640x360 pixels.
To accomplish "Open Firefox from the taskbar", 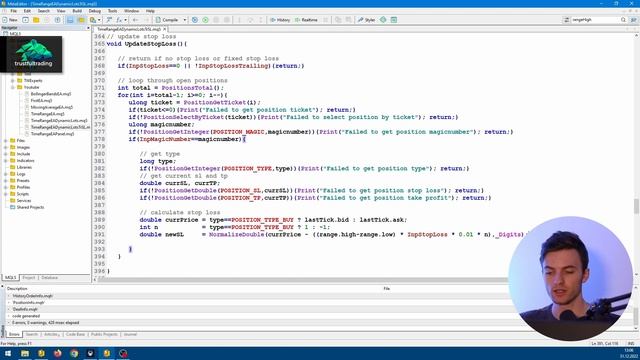I will pos(58,353).
